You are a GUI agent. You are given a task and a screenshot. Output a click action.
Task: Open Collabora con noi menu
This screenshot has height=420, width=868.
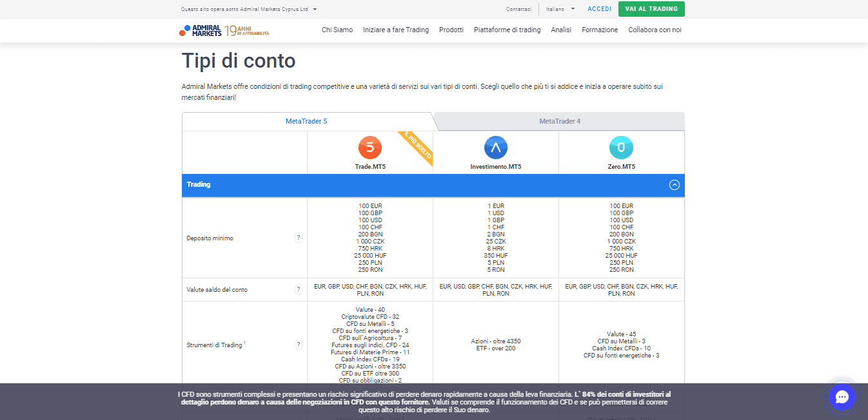point(655,30)
